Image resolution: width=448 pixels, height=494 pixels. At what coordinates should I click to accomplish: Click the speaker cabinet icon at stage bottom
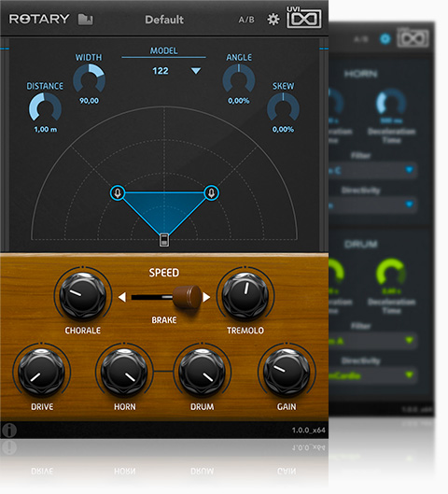click(164, 240)
